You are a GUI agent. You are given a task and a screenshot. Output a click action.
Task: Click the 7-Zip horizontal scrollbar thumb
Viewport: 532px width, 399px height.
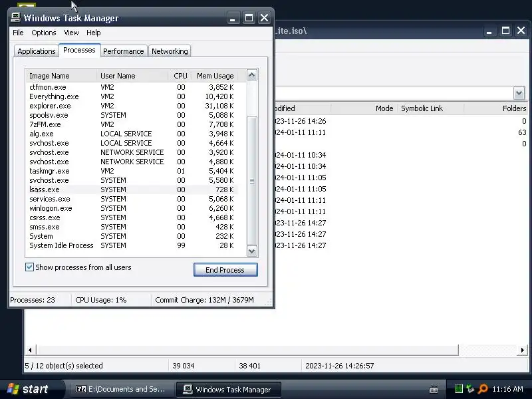(x=247, y=350)
